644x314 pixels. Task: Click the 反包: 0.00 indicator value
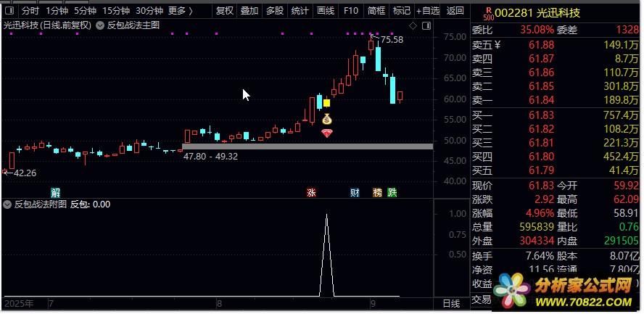(x=90, y=204)
